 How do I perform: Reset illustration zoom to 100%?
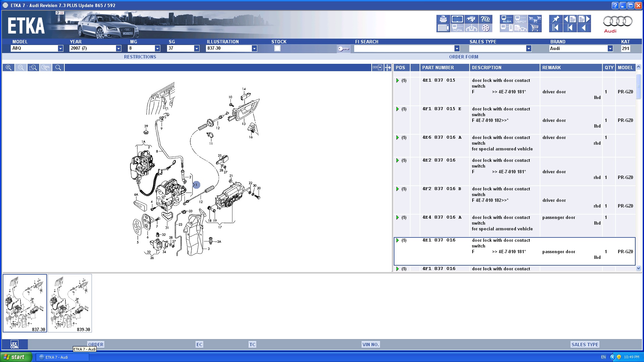pos(46,67)
